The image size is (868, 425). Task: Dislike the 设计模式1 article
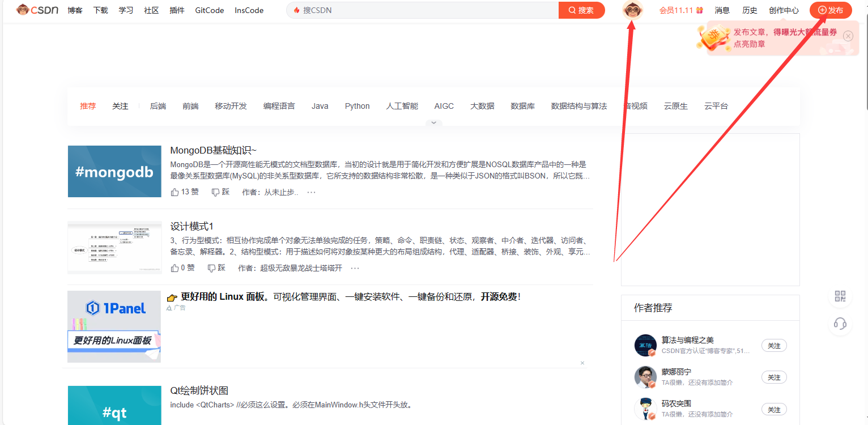coord(216,268)
